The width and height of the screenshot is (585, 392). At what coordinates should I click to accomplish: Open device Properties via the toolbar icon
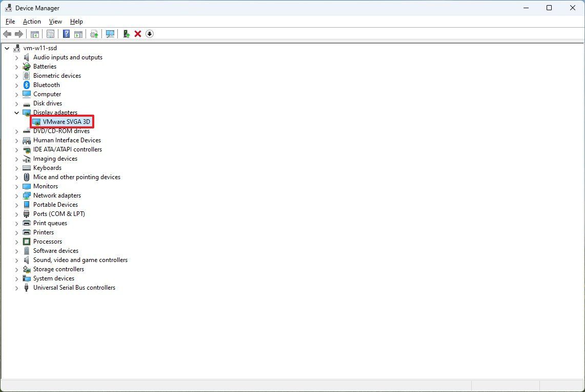(51, 34)
